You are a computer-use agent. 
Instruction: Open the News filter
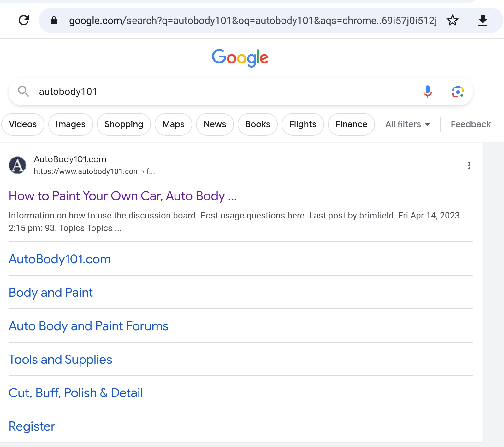coord(215,124)
